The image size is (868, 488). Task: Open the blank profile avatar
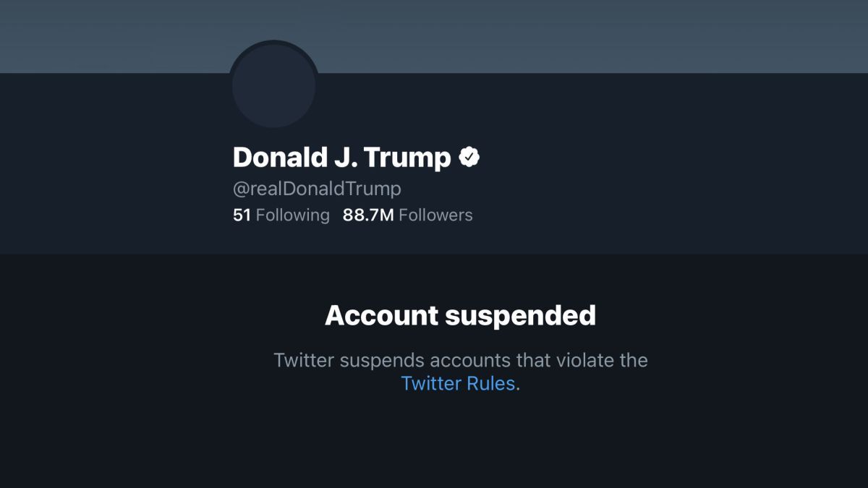[273, 85]
